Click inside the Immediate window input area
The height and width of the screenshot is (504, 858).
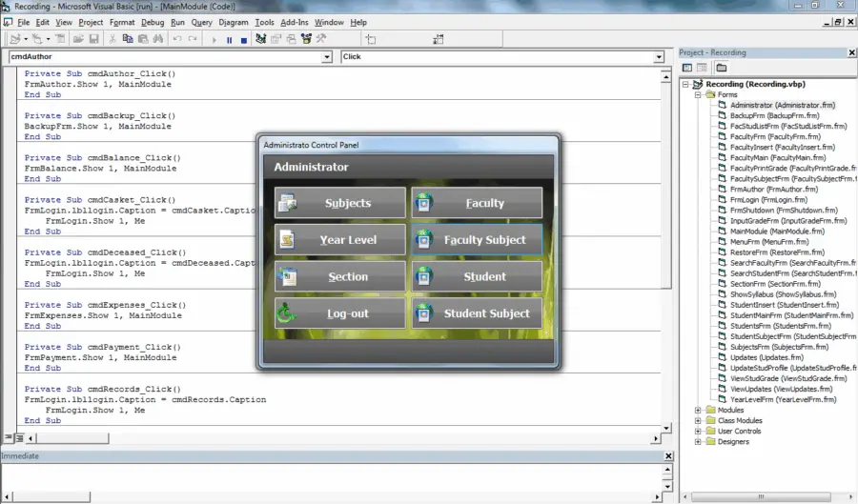(331, 477)
